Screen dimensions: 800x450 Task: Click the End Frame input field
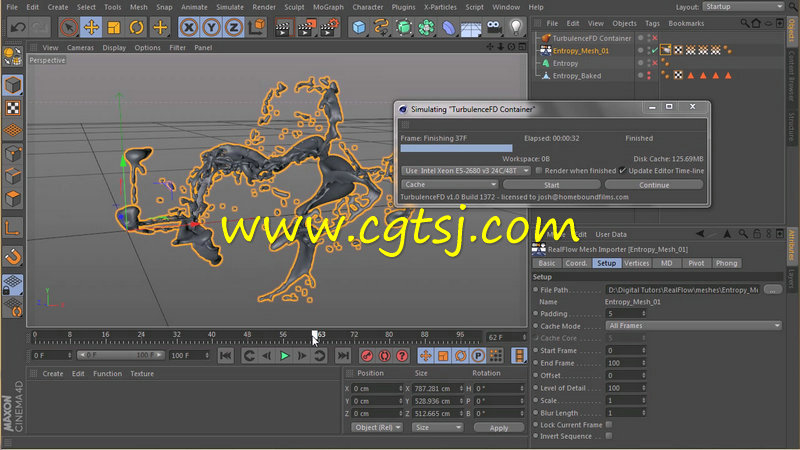[x=626, y=363]
